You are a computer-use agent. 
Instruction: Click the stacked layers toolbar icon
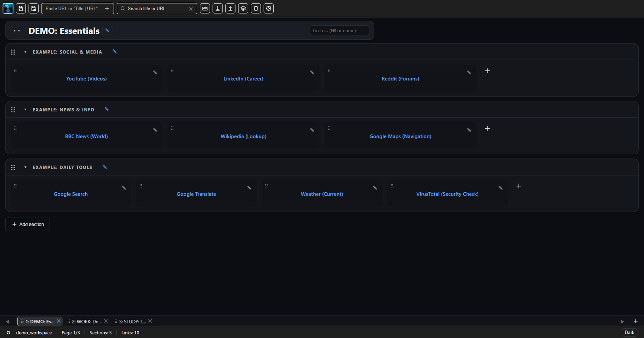tap(243, 8)
